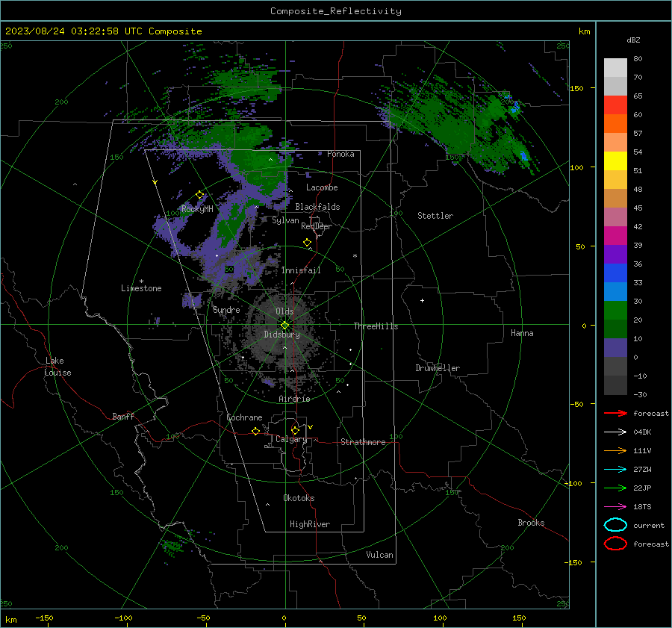Click the Stettler city label
This screenshot has height=628, width=672.
pyautogui.click(x=435, y=216)
